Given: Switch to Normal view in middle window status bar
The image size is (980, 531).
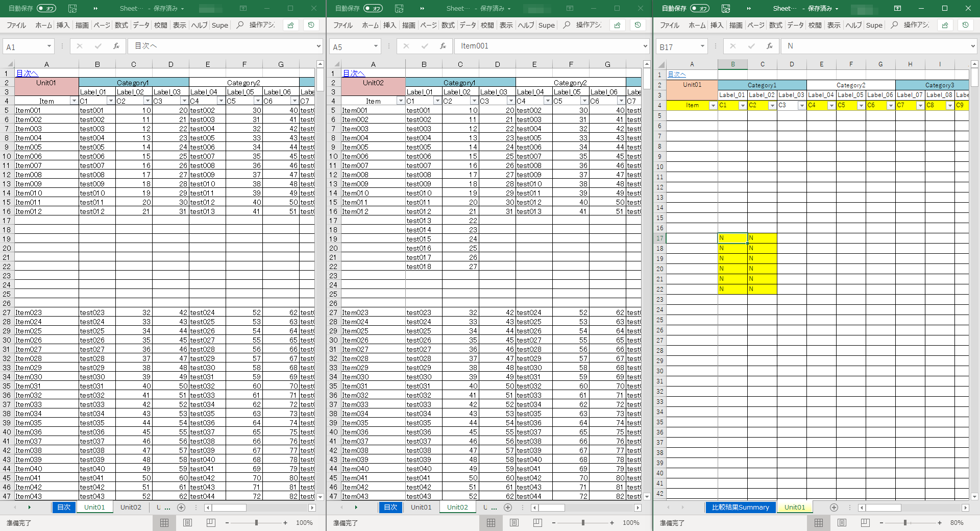Looking at the screenshot, I should (x=491, y=523).
